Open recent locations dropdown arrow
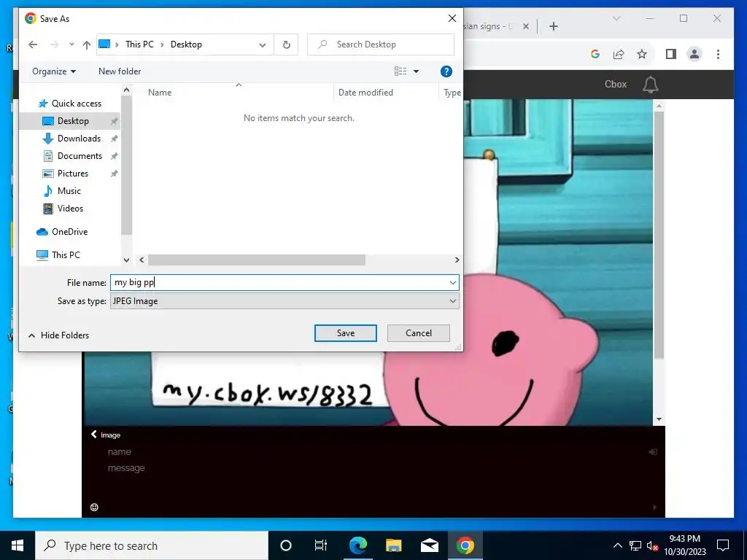This screenshot has width=747, height=560. 71,44
